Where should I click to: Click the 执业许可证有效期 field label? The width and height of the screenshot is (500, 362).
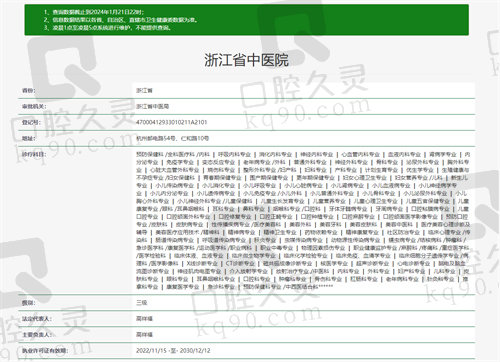coord(45,350)
